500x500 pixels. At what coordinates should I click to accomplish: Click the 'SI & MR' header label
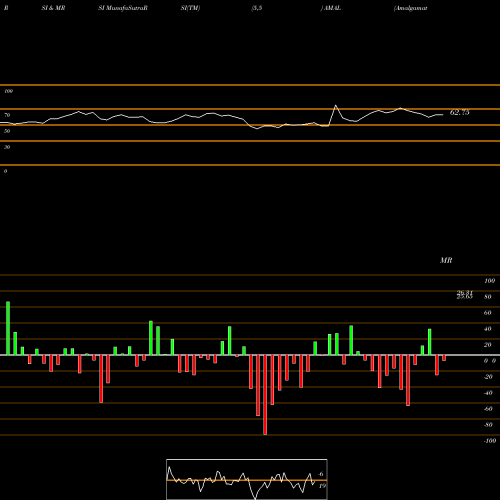[x=53, y=8]
